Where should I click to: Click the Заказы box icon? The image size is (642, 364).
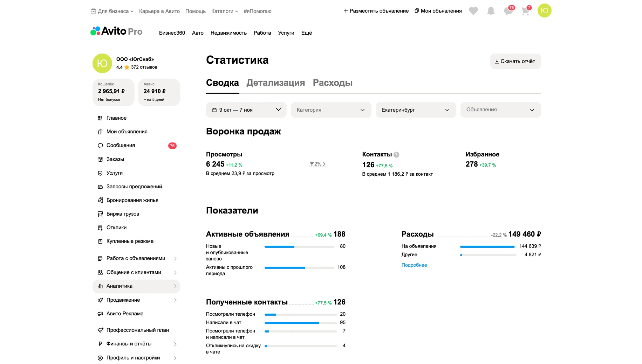click(100, 159)
